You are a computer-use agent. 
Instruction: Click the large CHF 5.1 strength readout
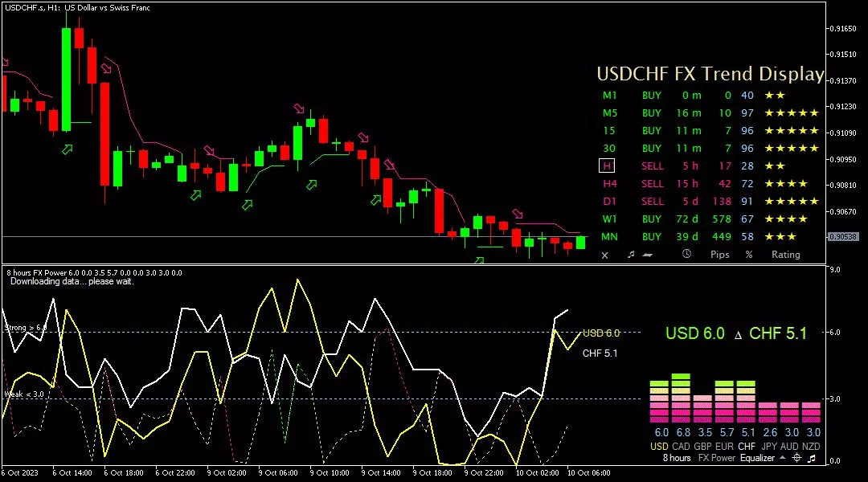click(778, 333)
